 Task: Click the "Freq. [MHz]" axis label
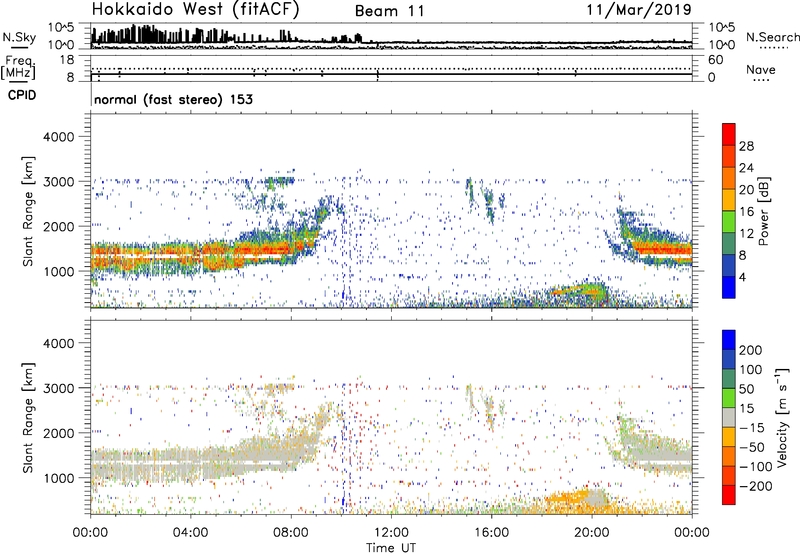click(18, 68)
